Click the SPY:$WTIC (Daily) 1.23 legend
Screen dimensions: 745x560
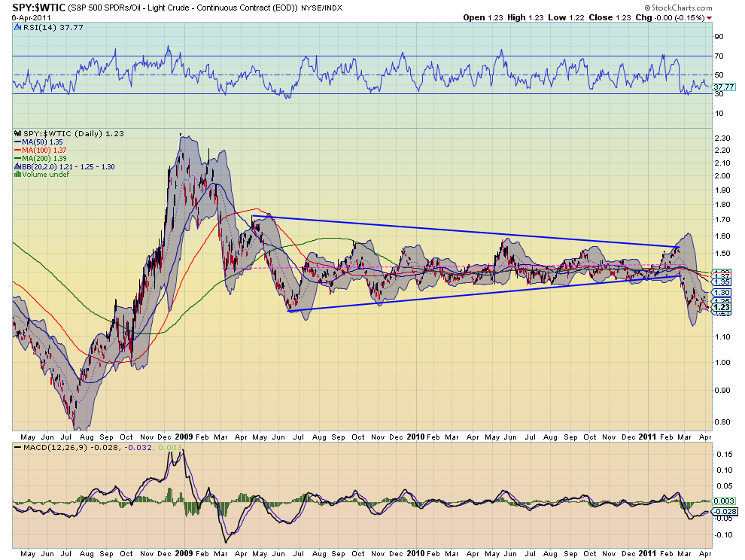[x=74, y=134]
